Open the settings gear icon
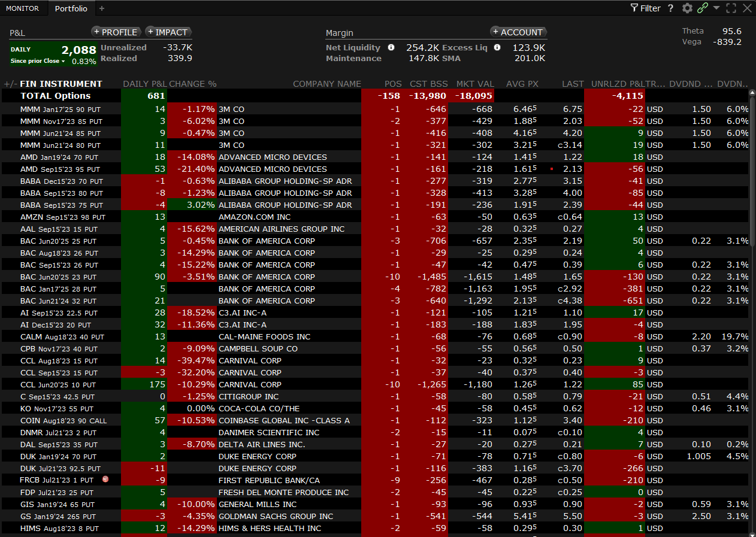 (687, 8)
